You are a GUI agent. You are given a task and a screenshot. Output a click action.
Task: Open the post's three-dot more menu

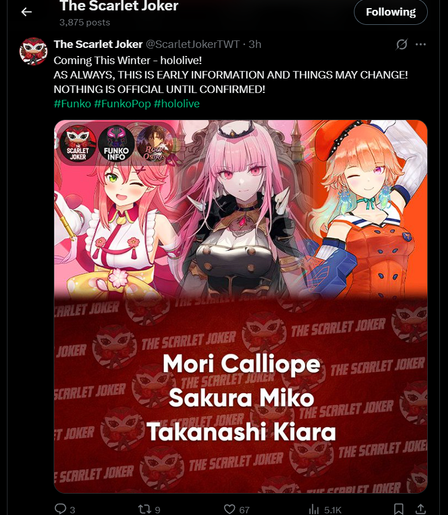421,44
